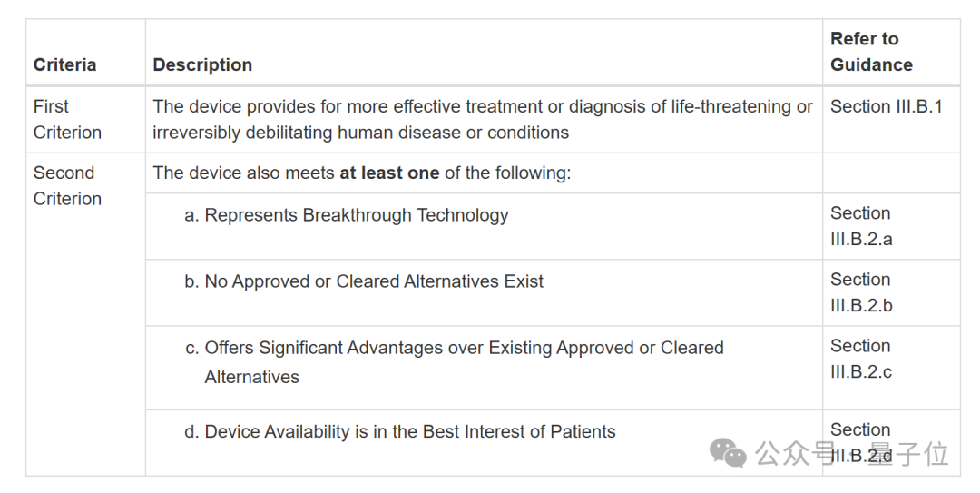Screen dimensions: 980x493
Task: Open the Section III.B.2.c reference
Action: [x=861, y=359]
